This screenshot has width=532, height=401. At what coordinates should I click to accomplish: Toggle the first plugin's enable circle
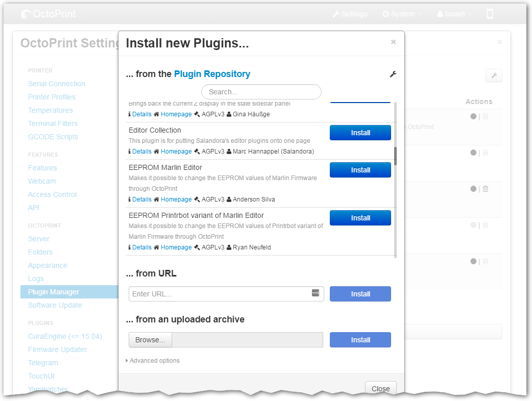point(473,116)
